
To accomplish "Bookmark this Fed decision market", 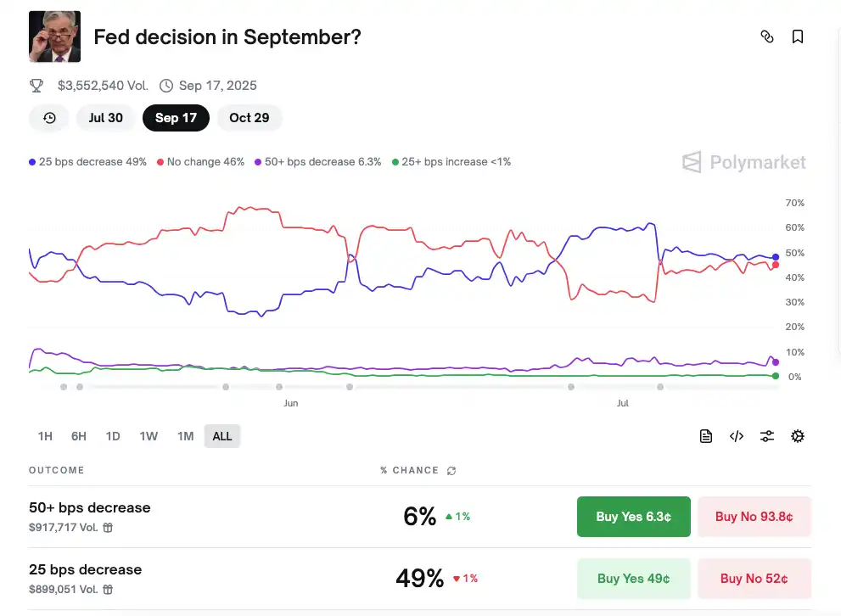I will click(x=798, y=36).
